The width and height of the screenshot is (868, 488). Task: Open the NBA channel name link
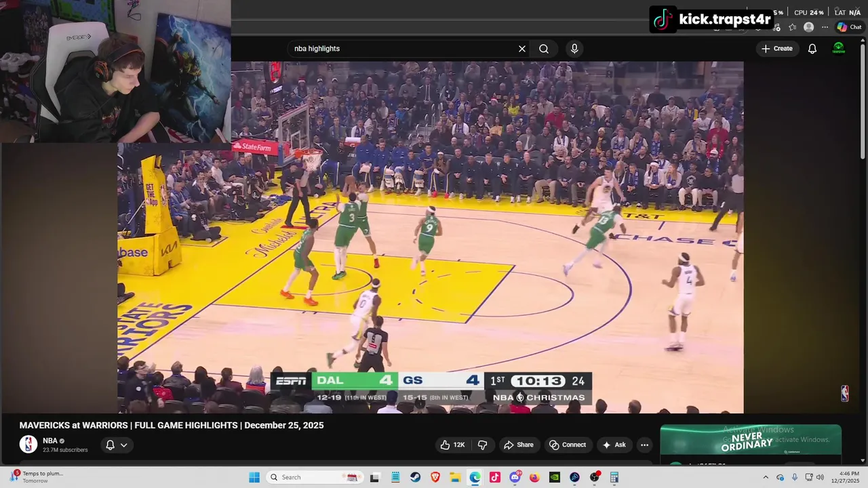50,441
